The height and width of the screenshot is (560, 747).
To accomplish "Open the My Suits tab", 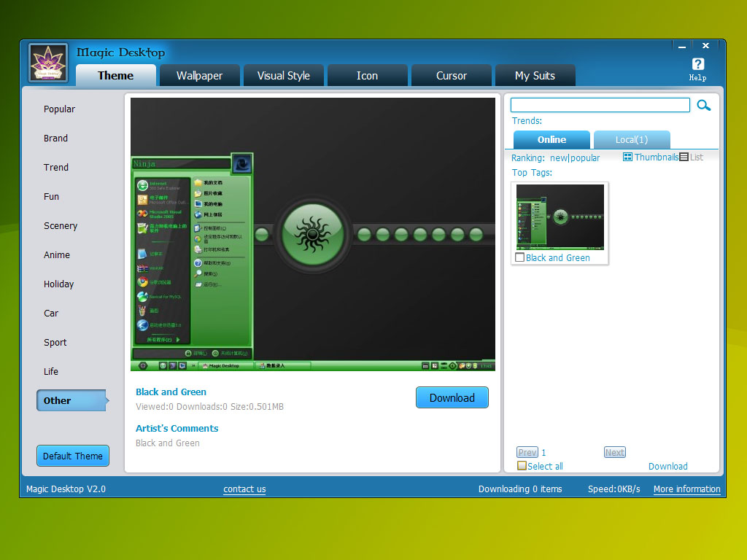I will tap(535, 75).
